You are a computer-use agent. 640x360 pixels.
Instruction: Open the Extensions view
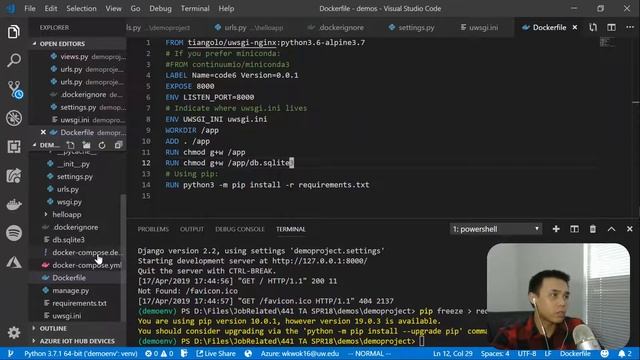click(13, 147)
